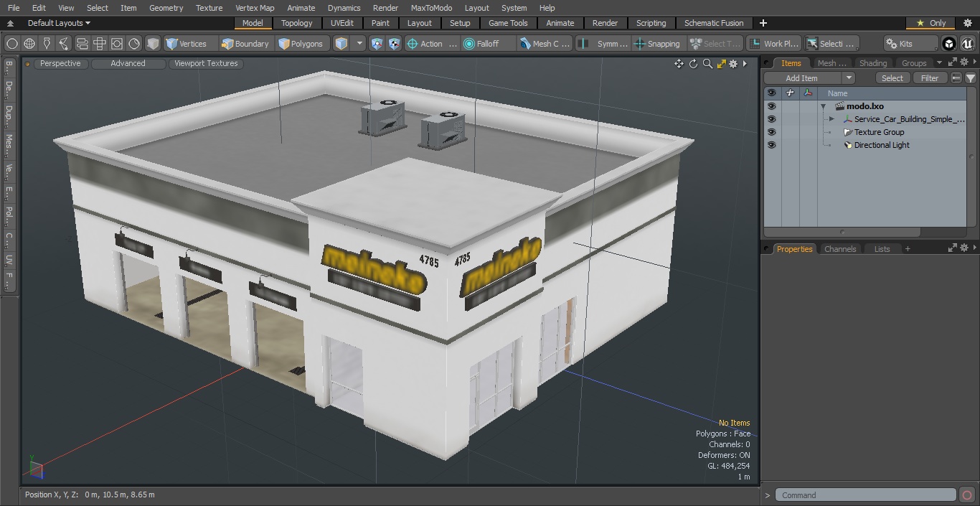
Task: Add a new layout tab with plus
Action: (x=763, y=23)
